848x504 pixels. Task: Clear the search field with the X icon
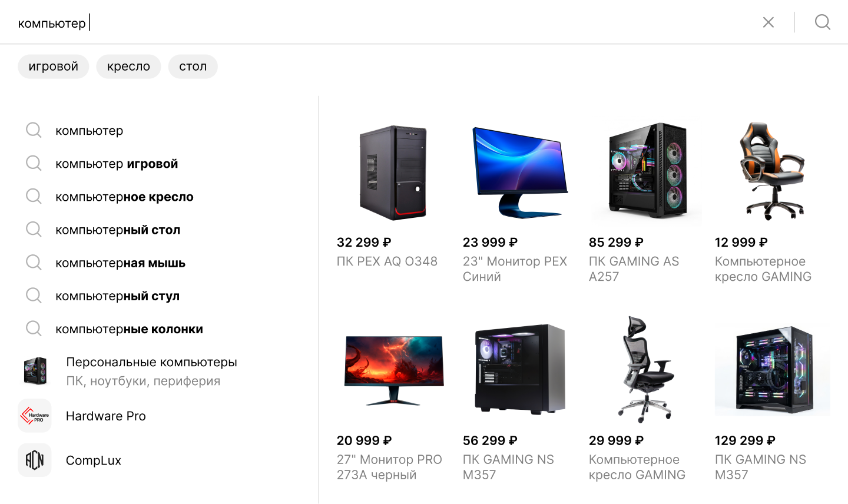768,22
